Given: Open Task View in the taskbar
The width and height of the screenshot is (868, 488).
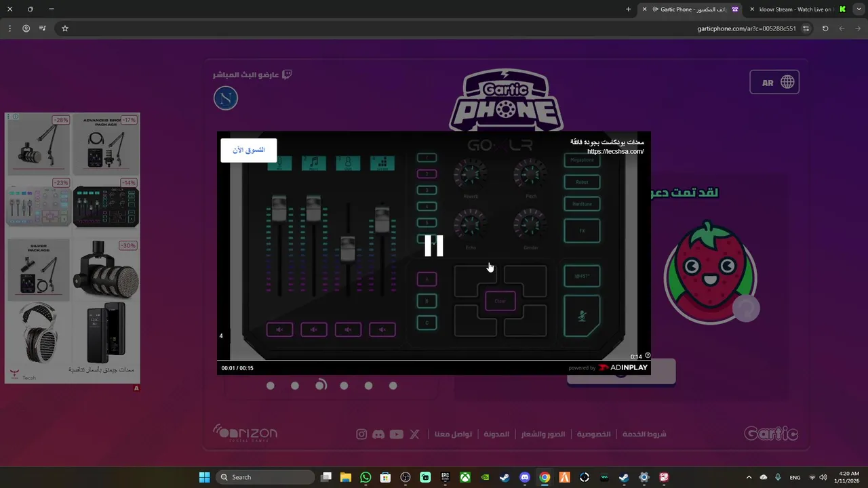Looking at the screenshot, I should pyautogui.click(x=326, y=477).
